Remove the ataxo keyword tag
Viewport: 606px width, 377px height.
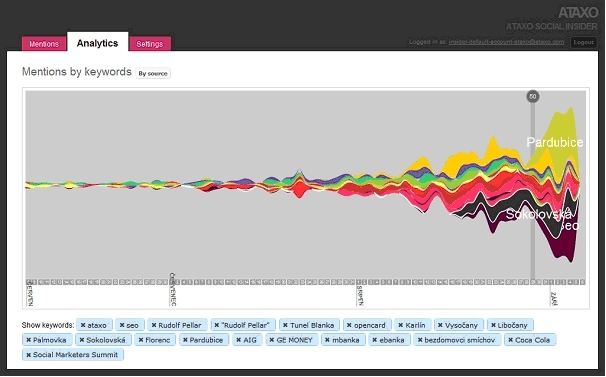point(94,325)
